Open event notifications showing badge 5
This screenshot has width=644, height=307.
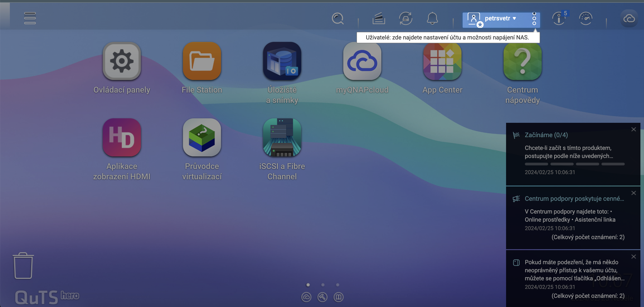pos(559,18)
